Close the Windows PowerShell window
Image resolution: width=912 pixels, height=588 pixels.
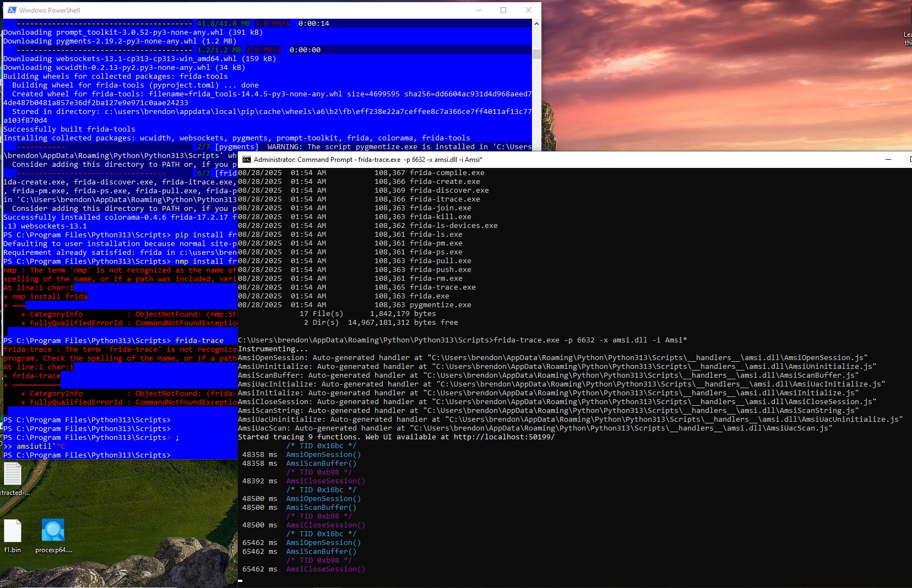click(x=529, y=10)
